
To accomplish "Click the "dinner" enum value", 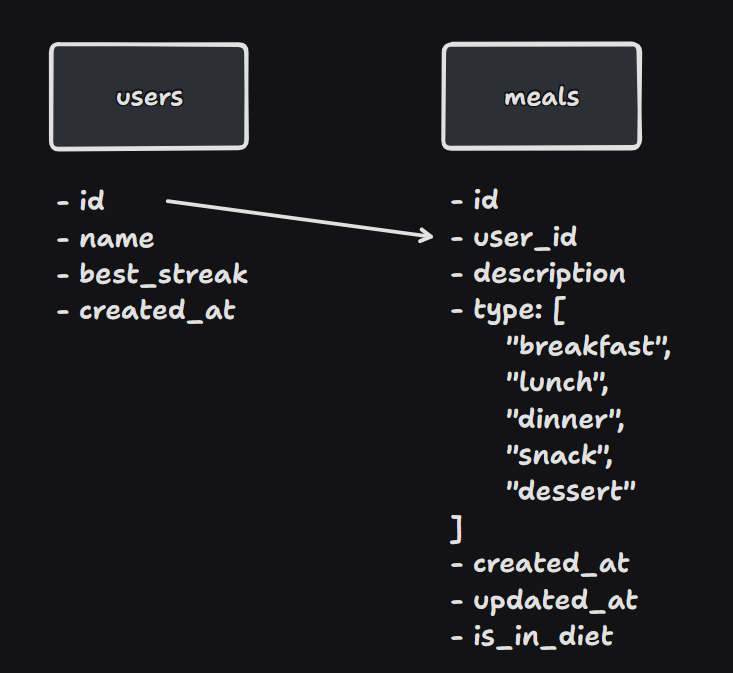I will coord(565,419).
